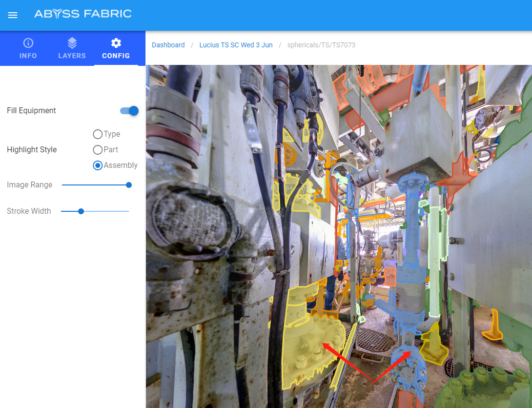Click the orange highlighted cone on the right

(493, 327)
